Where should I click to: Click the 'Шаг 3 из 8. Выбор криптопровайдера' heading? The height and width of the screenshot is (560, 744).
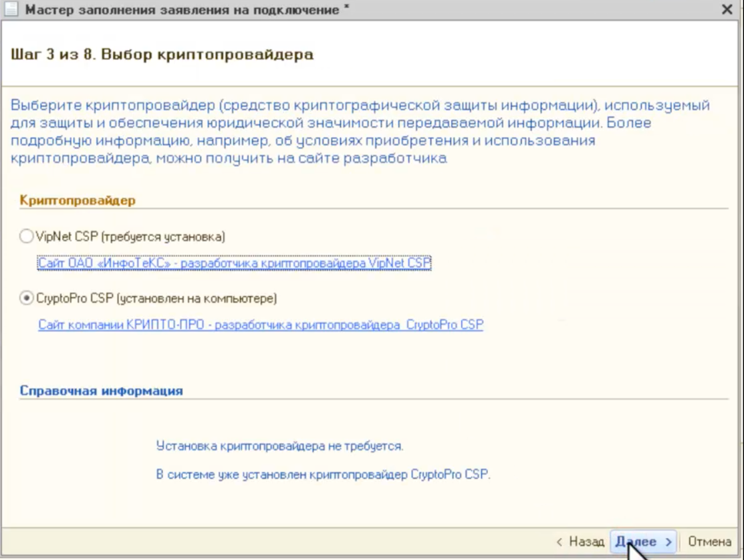pos(162,55)
